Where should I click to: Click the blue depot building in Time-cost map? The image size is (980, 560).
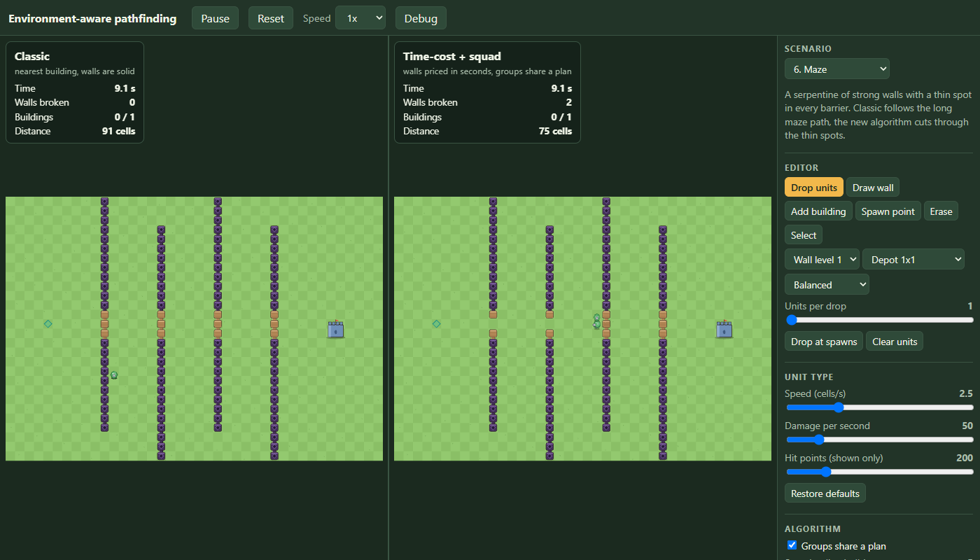(724, 329)
